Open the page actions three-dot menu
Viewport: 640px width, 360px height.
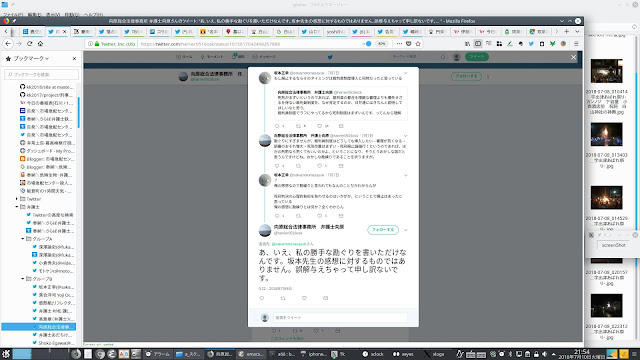click(x=399, y=44)
